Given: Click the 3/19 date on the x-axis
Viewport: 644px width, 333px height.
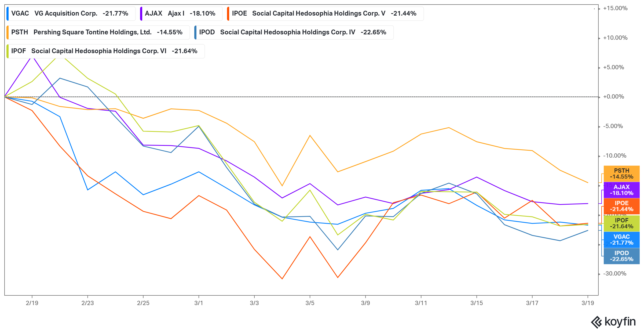Looking at the screenshot, I should tap(588, 303).
